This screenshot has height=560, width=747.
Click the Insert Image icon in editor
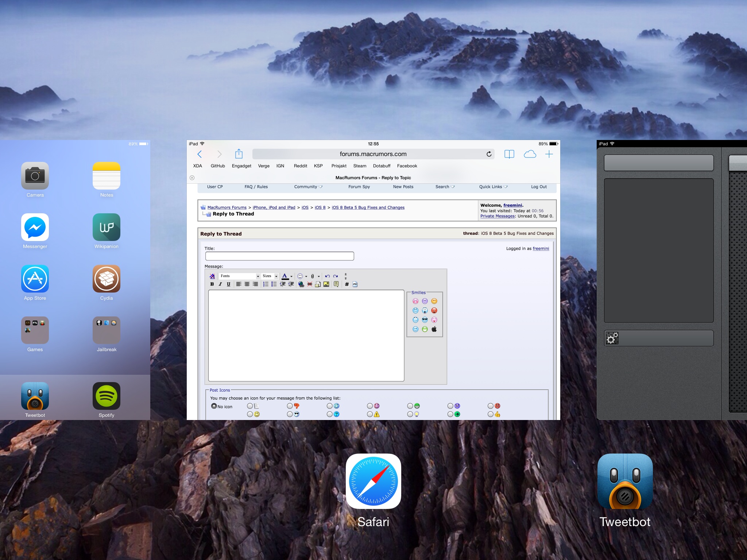click(x=326, y=284)
